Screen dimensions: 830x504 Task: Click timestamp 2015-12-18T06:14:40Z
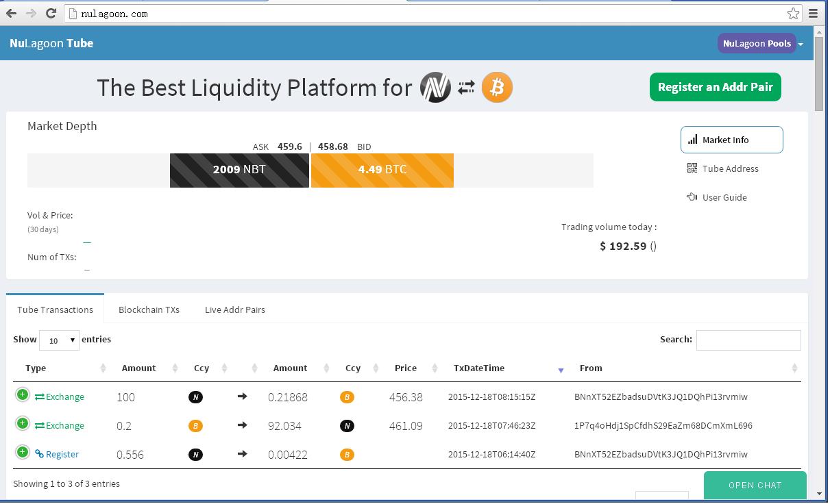tap(492, 454)
